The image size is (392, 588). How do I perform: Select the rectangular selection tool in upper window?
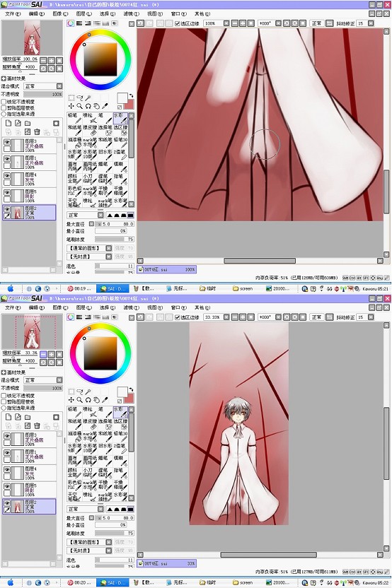[x=71, y=98]
